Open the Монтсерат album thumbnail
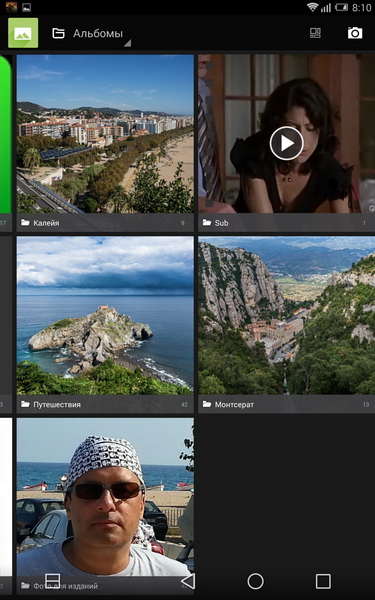375x600 pixels. pyautogui.click(x=287, y=315)
